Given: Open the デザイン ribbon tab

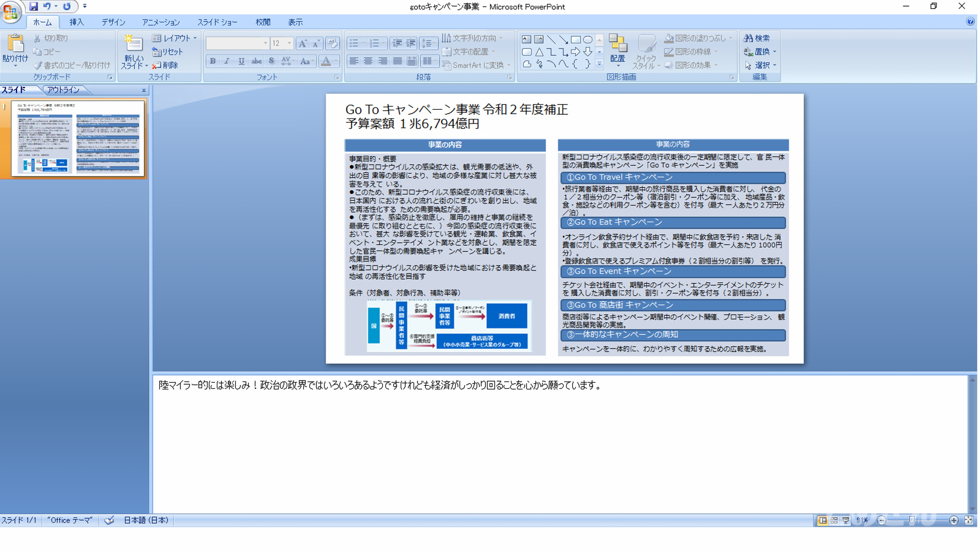Looking at the screenshot, I should coord(113,22).
